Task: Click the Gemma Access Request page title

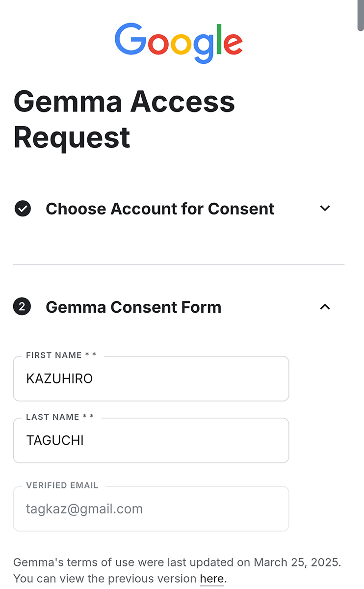Action: tap(124, 119)
